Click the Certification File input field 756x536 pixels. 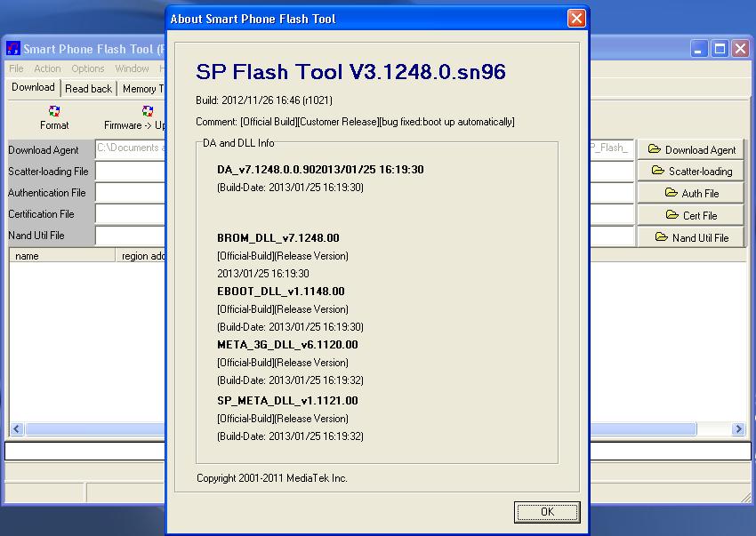pos(130,214)
